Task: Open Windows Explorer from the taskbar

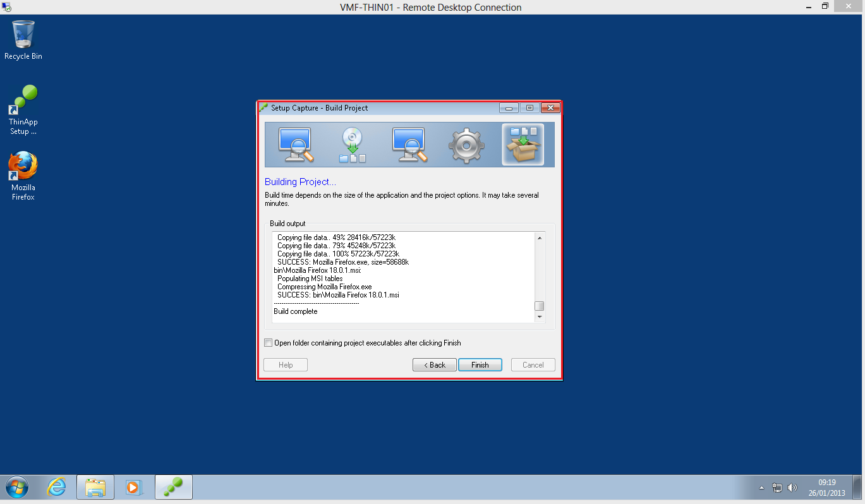Action: [x=95, y=487]
